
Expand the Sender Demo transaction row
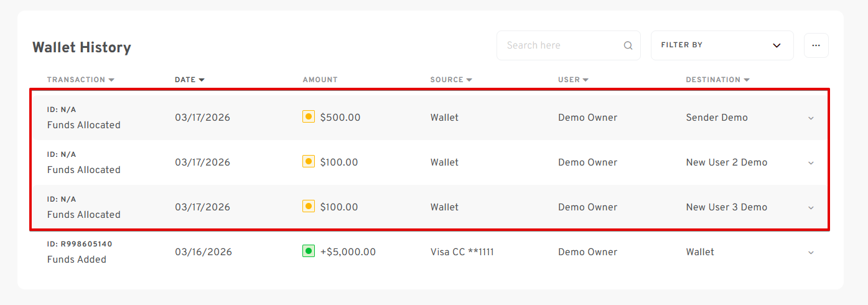pos(811,118)
